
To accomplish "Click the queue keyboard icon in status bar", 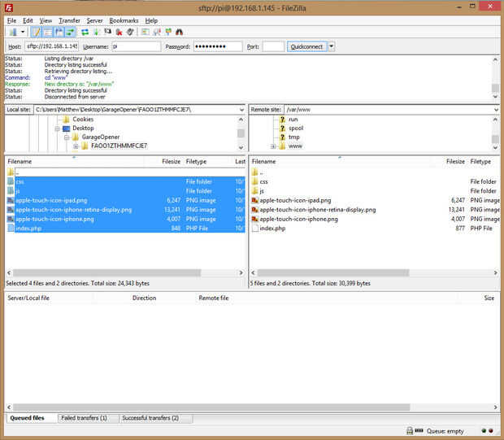I will coord(419,430).
